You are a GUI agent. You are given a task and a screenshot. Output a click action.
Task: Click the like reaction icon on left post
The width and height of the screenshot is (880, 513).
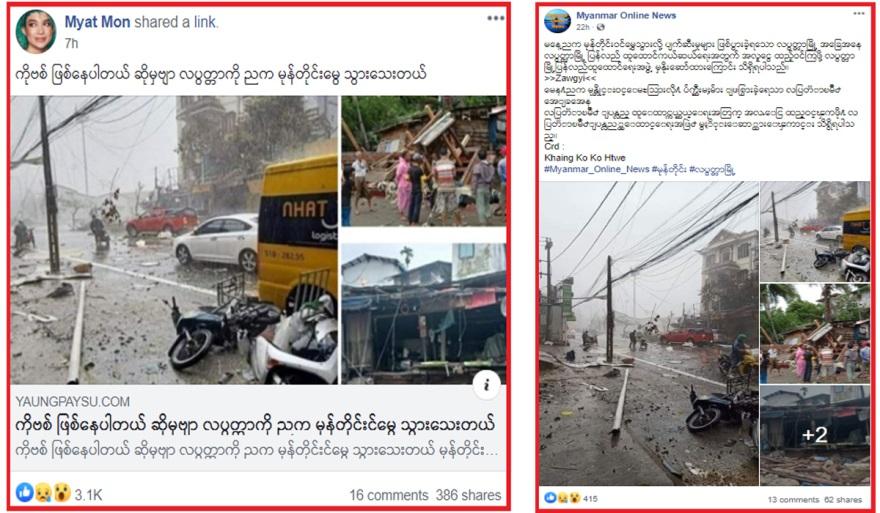pos(25,492)
